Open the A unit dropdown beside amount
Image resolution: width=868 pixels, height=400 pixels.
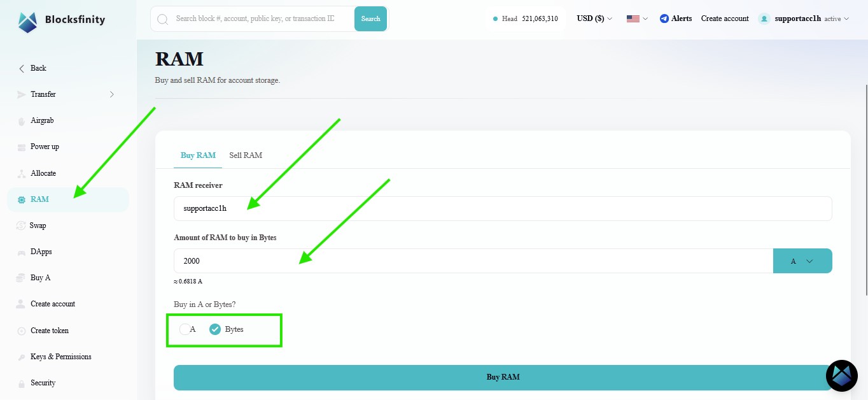click(802, 261)
